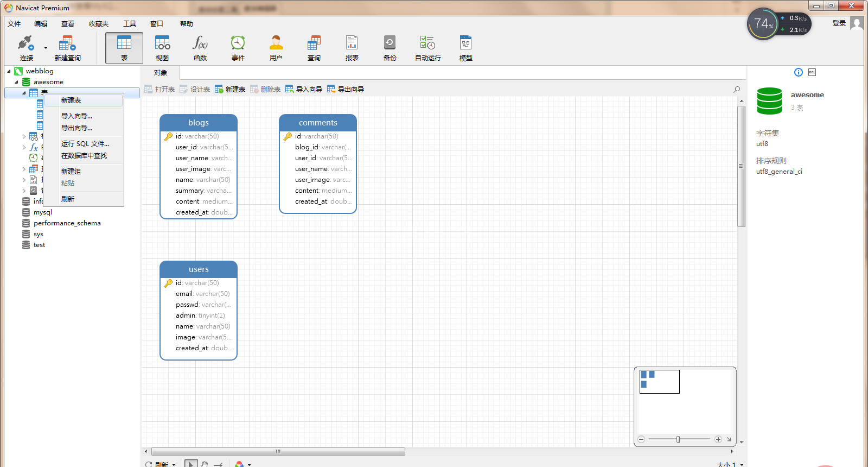The image size is (868, 467).
Task: Open the 备份 backup section
Action: [x=390, y=48]
